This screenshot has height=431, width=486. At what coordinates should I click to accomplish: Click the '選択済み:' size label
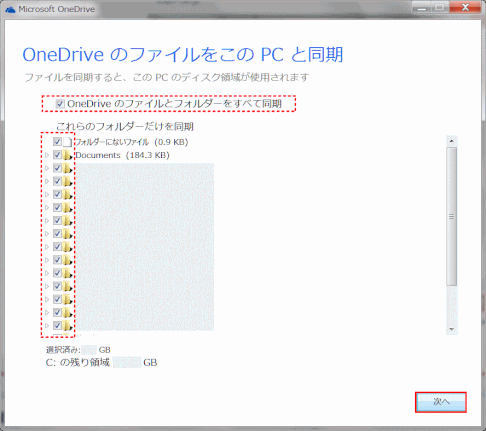[63, 350]
